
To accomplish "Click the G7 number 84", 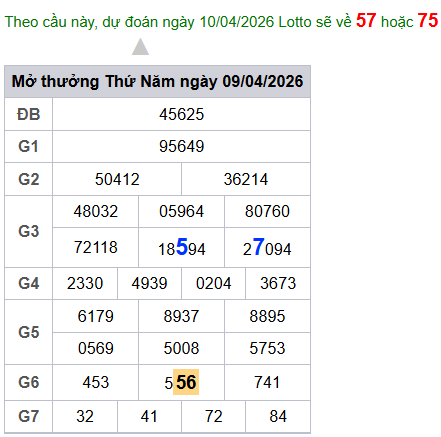I will coord(278,416).
